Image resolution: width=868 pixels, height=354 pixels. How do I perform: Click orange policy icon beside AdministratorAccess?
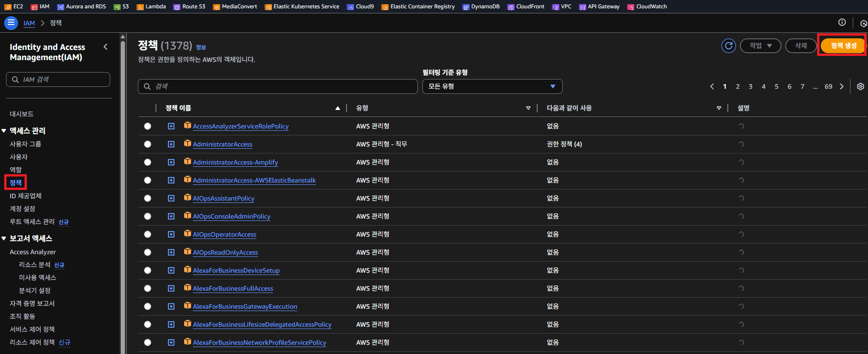[187, 143]
